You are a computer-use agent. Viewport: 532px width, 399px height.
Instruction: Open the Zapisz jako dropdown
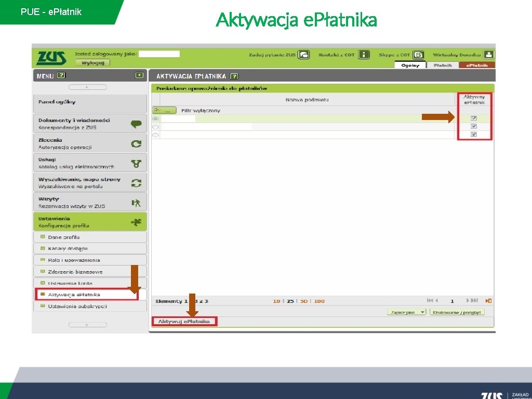click(x=406, y=312)
